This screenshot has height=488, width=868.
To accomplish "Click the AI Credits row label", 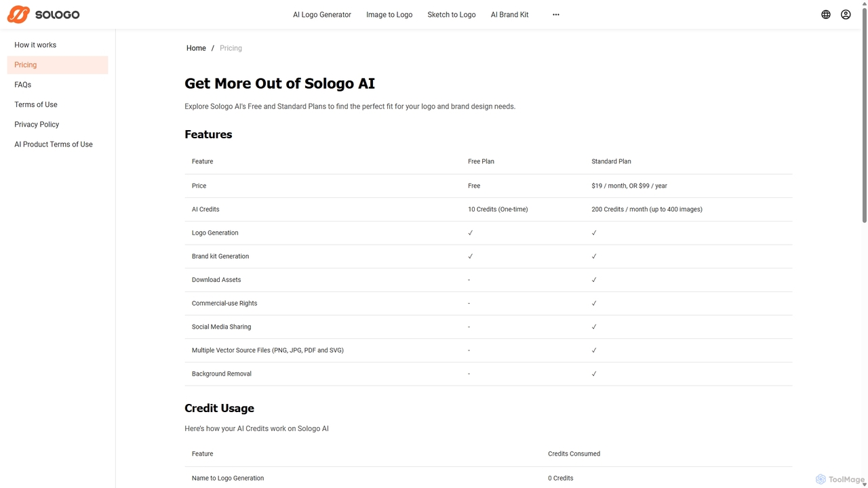I will [205, 209].
